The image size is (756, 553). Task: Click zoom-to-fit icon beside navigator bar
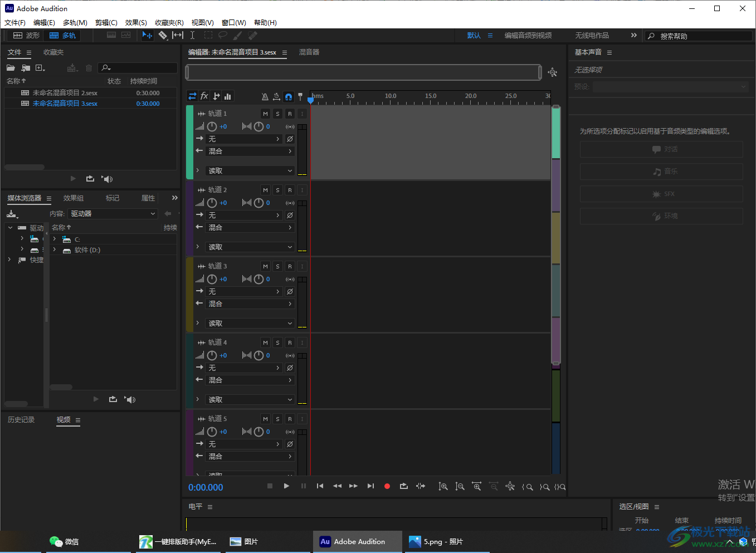[x=552, y=72]
